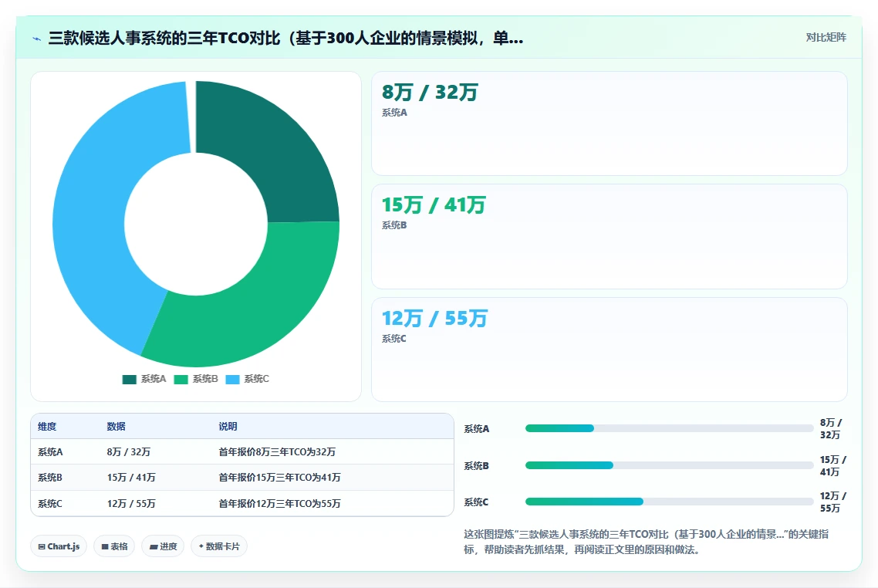Click 15万 / 41万 value beside 系统B bar
The width and height of the screenshot is (878, 588).
pos(833,465)
